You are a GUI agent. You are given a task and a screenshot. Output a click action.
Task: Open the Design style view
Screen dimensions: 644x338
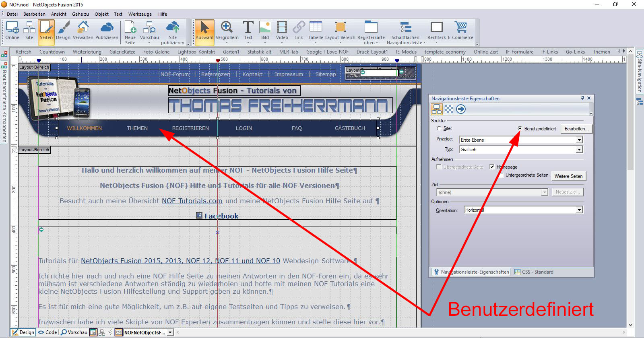63,31
